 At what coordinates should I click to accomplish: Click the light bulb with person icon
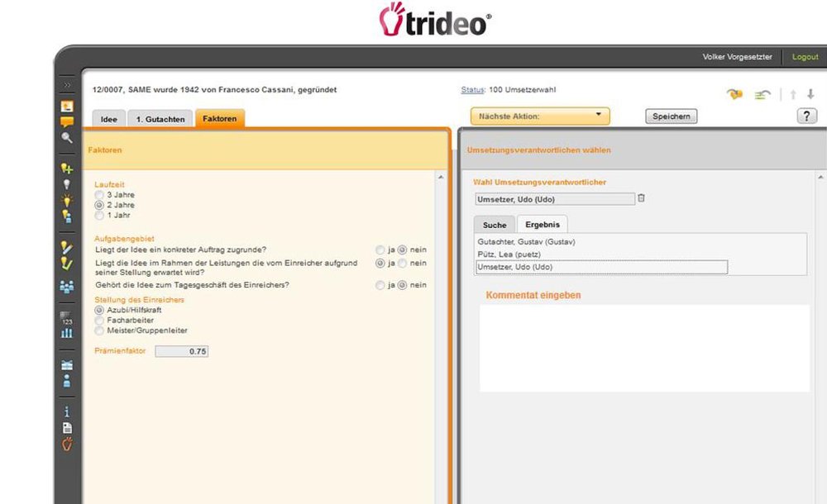[x=67, y=216]
